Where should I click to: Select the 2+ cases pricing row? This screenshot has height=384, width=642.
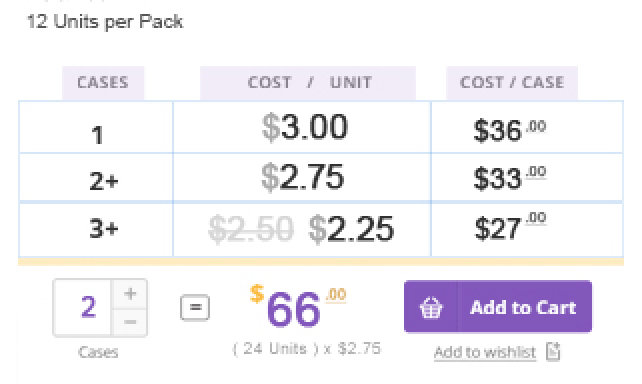tap(321, 177)
